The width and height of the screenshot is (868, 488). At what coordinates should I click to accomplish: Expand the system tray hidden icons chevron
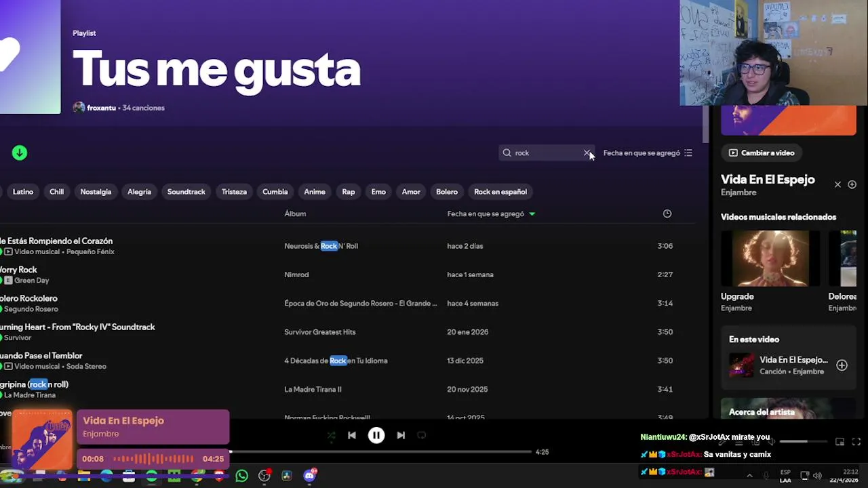749,476
